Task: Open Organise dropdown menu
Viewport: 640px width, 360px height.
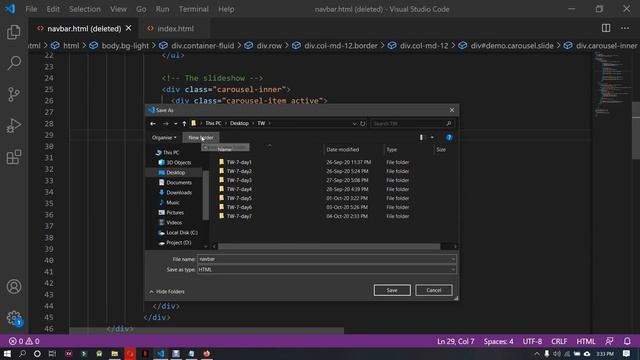Action: coord(164,138)
